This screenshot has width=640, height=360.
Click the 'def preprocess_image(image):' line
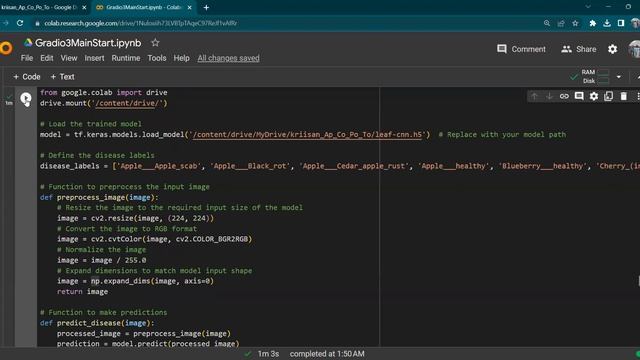pyautogui.click(x=99, y=197)
